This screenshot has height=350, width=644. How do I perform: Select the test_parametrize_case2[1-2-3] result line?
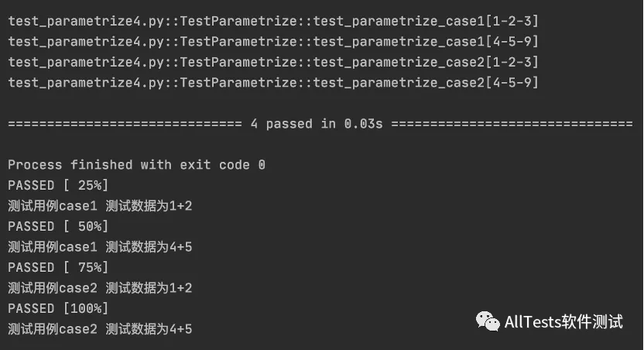click(272, 62)
